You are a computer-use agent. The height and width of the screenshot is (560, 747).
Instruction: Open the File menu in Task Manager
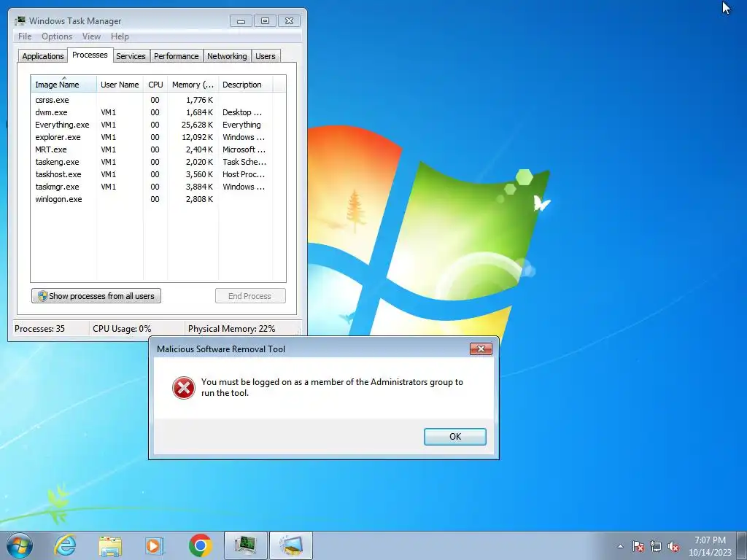(x=25, y=36)
